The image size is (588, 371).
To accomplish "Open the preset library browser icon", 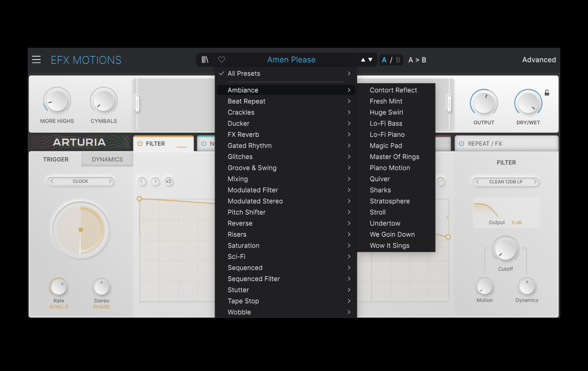I will point(205,60).
